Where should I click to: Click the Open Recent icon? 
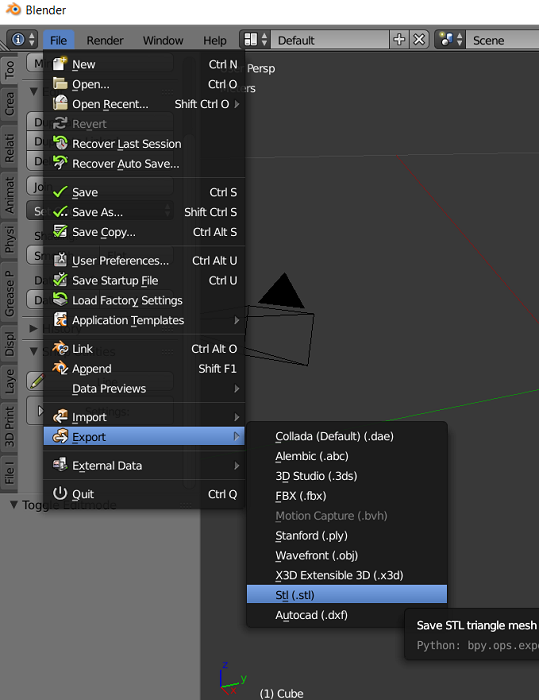[60, 104]
